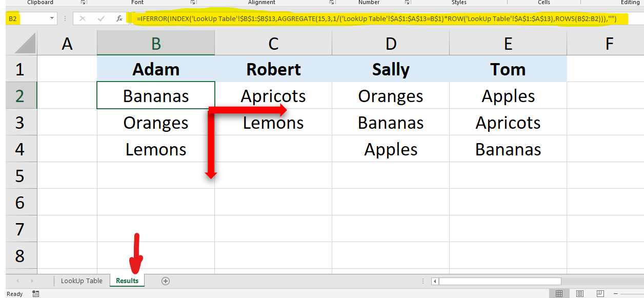Click the horizontal scrollbar track
This screenshot has height=298, width=644.
(x=500, y=281)
